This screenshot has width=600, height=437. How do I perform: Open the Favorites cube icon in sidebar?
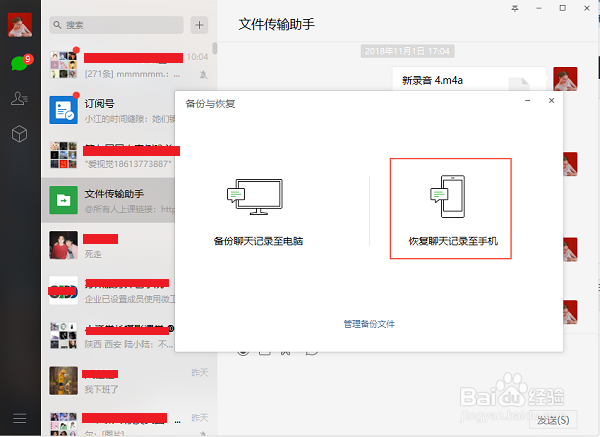(19, 134)
